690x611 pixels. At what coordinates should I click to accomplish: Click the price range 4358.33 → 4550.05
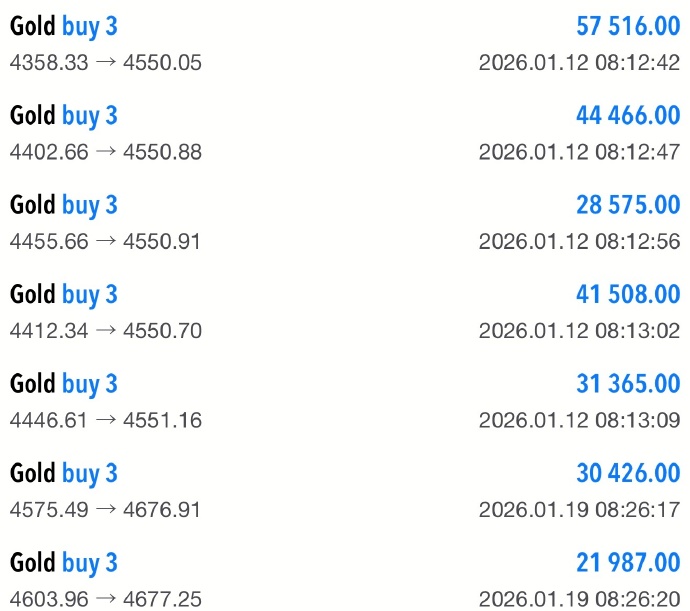[x=106, y=63]
